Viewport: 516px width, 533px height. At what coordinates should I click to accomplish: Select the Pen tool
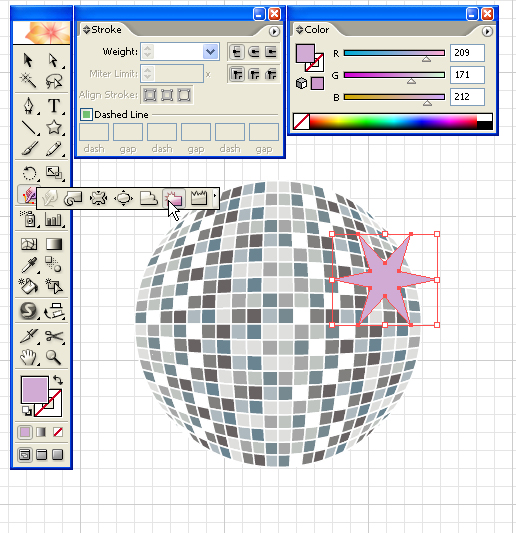click(29, 106)
